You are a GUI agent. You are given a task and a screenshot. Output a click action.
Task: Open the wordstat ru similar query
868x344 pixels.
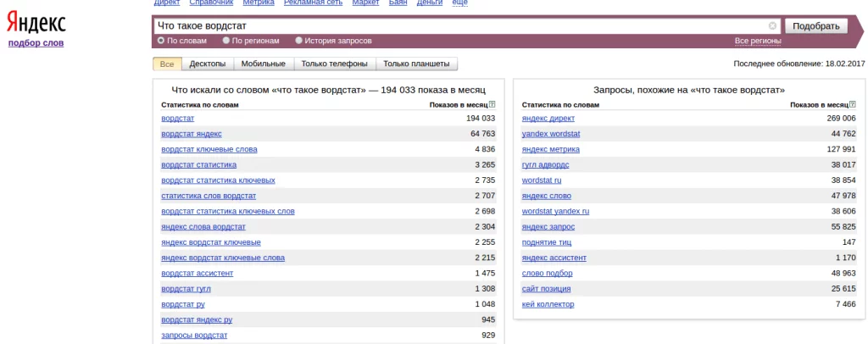(x=542, y=180)
